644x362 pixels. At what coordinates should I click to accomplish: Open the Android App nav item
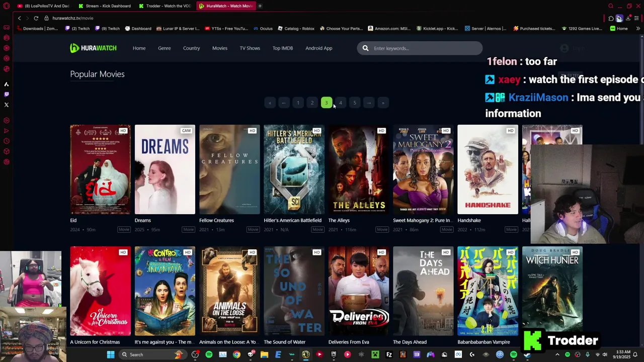click(x=319, y=48)
